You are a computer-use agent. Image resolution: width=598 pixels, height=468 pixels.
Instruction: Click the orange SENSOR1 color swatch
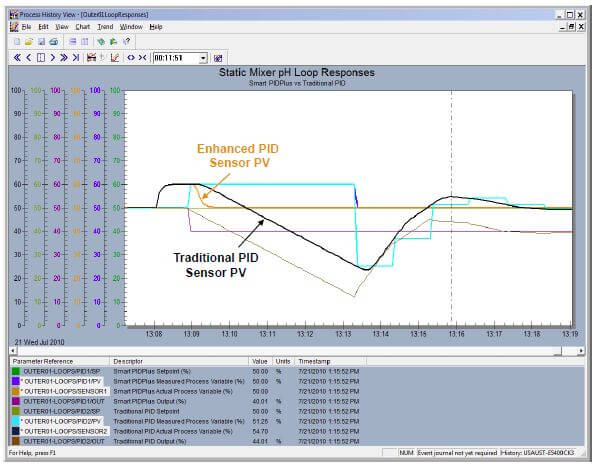(16, 391)
